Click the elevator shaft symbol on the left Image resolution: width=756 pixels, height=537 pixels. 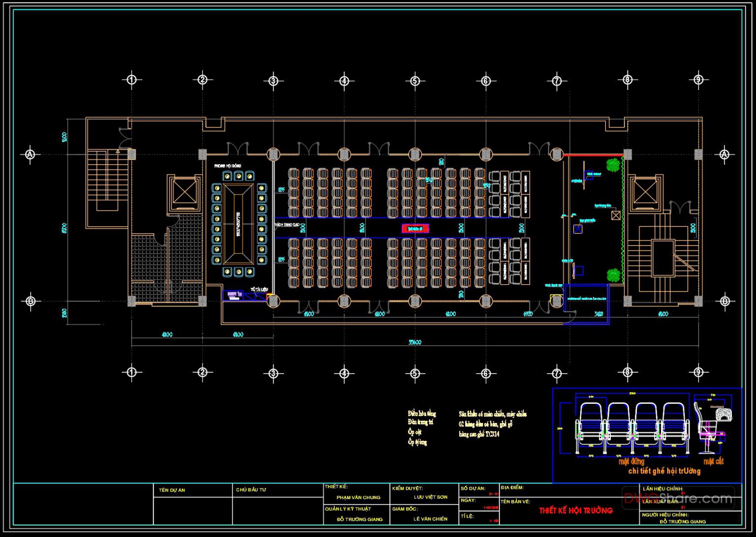185,192
